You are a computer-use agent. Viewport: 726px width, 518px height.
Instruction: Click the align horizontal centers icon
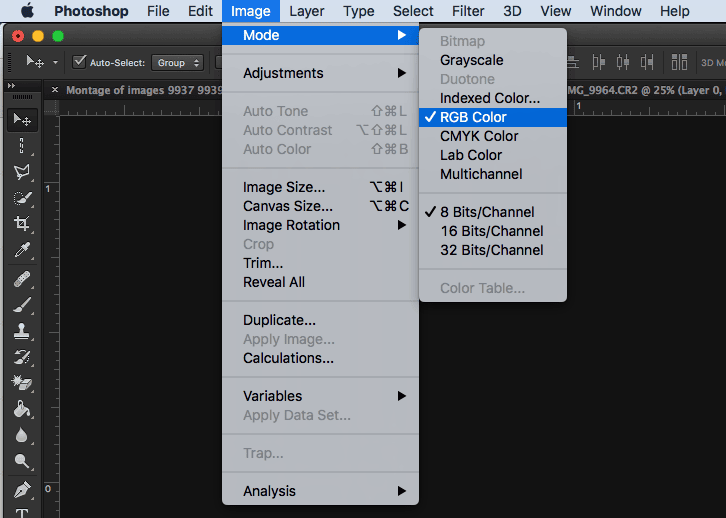(x=623, y=62)
